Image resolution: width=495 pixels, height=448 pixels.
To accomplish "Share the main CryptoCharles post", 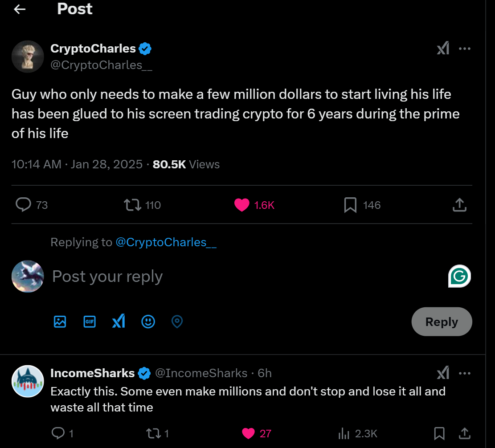I will click(x=459, y=205).
